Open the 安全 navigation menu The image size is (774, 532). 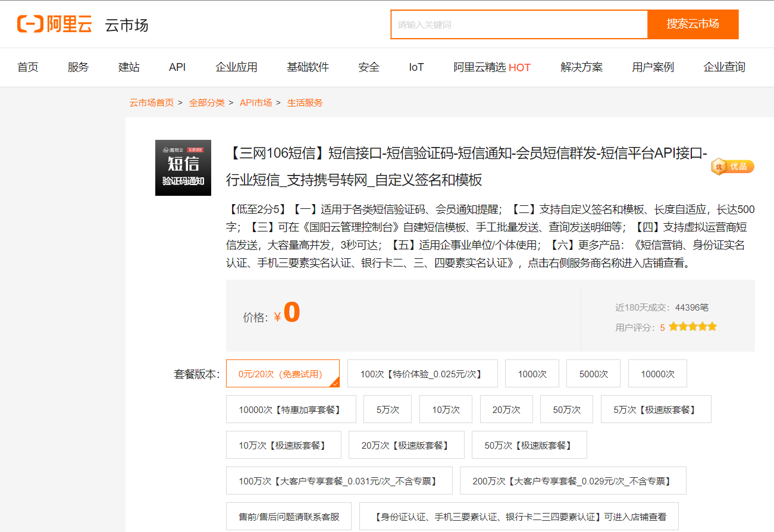coord(369,67)
